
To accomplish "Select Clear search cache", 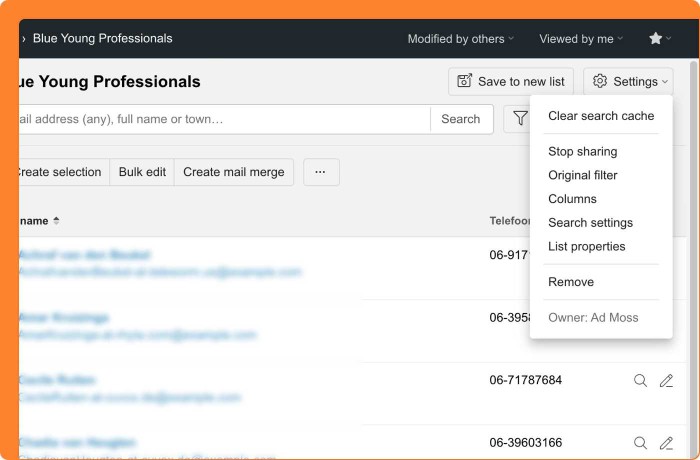I will point(601,116).
